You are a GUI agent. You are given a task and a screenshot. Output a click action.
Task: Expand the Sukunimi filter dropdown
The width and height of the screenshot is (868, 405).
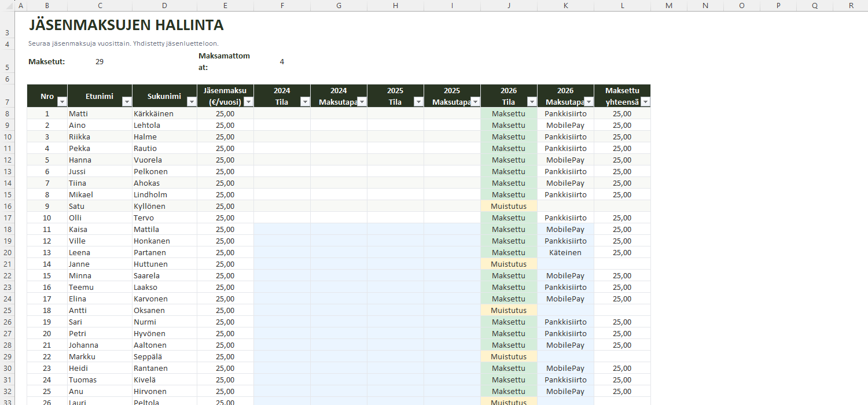pos(192,102)
